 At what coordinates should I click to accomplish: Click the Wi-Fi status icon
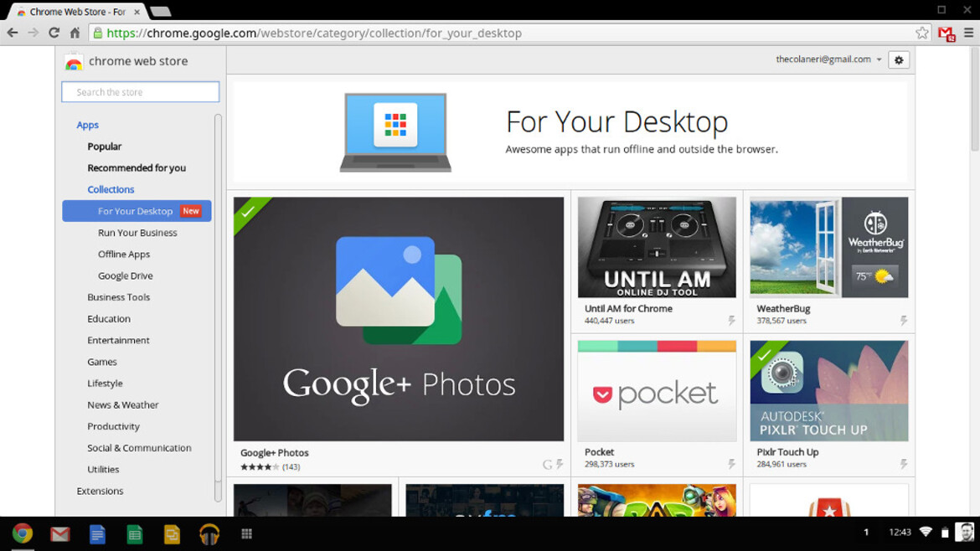pos(926,533)
